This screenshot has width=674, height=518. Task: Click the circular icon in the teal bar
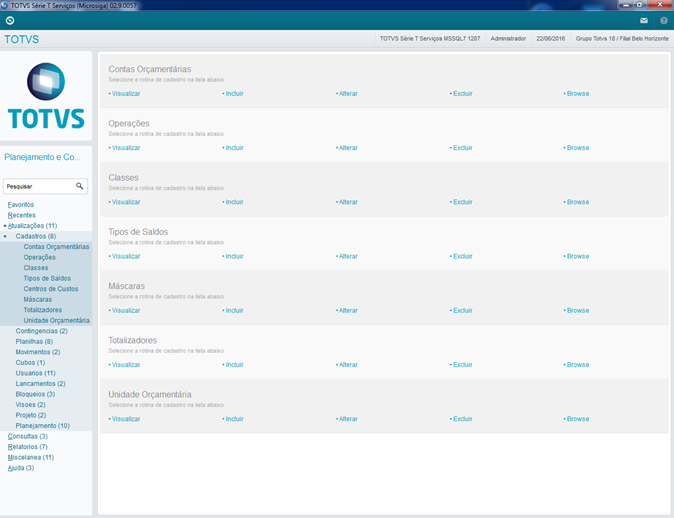10,20
